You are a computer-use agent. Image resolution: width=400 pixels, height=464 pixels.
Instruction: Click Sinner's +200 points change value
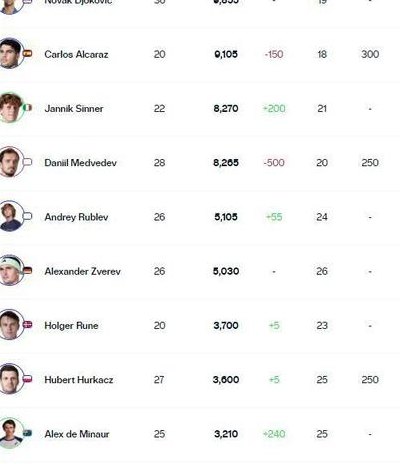(274, 109)
